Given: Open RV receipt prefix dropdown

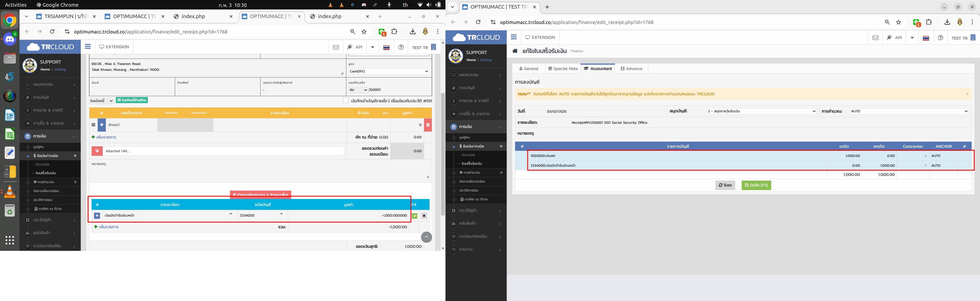Looking at the screenshot, I should click(x=358, y=90).
